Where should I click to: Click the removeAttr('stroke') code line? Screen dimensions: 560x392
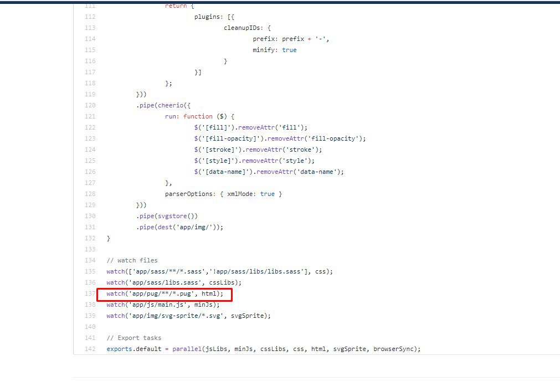point(258,149)
